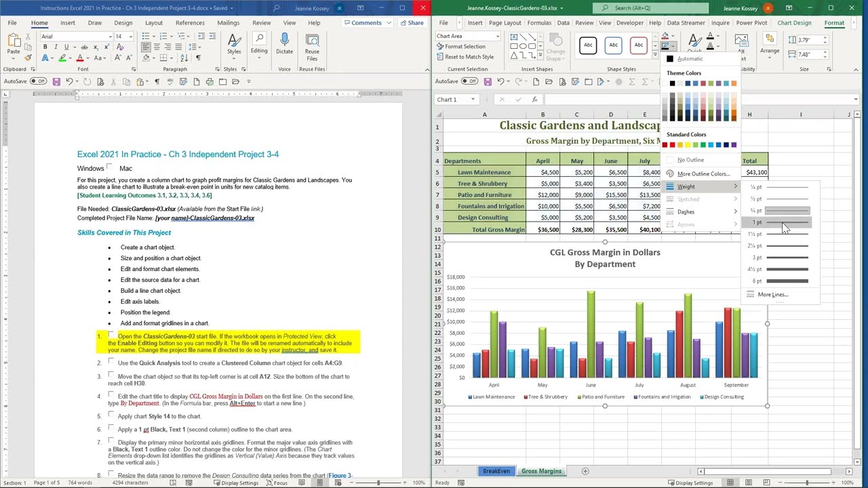Click Undo in Excel's quick access toolbar
Image resolution: width=868 pixels, height=488 pixels.
(500, 81)
